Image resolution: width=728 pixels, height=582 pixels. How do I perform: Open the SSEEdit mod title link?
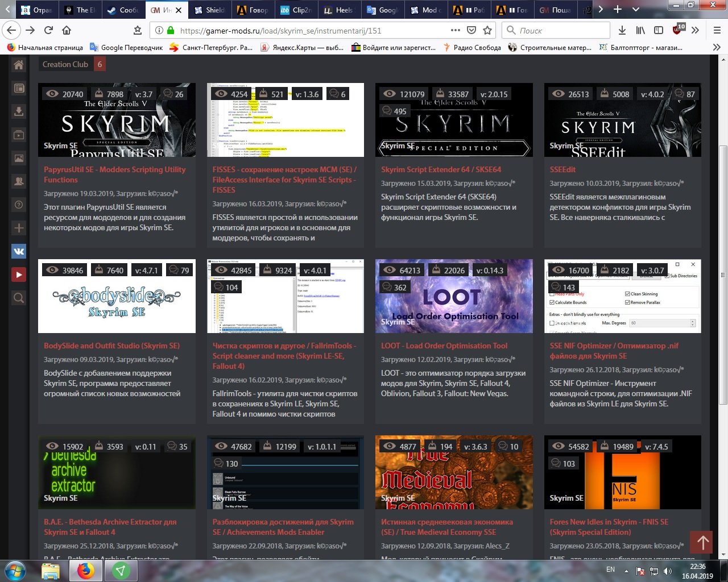[562, 169]
